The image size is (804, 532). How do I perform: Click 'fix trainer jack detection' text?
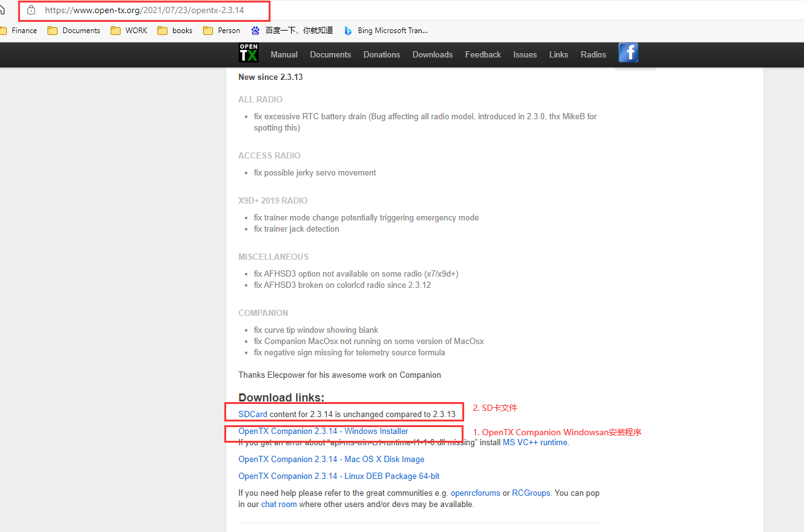click(297, 229)
